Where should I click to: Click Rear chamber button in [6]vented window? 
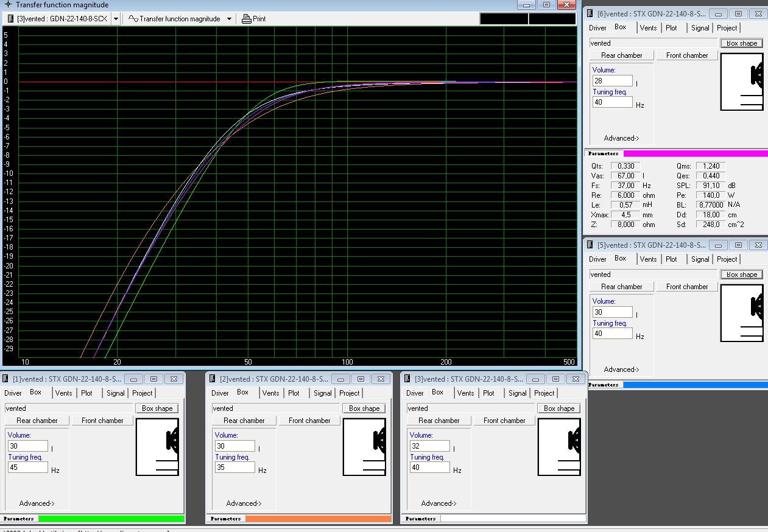tap(621, 55)
